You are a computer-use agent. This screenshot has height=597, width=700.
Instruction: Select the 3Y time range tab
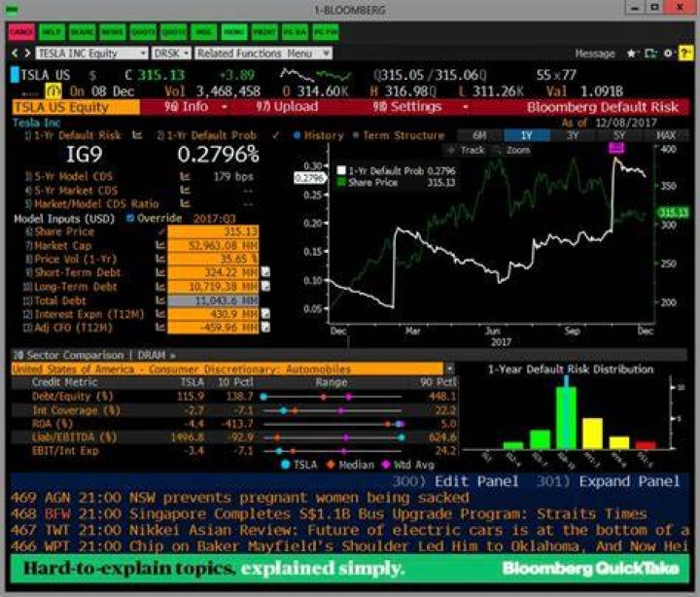[x=573, y=135]
